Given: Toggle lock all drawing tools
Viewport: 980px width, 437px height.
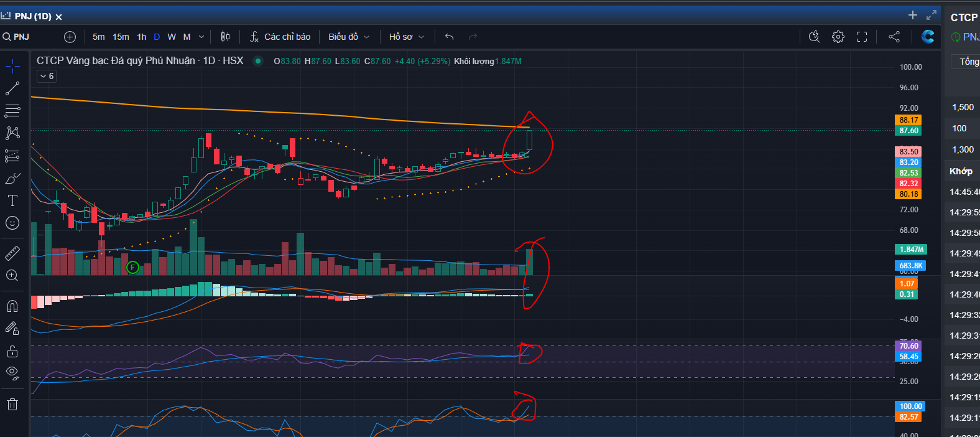Looking at the screenshot, I should (12, 352).
